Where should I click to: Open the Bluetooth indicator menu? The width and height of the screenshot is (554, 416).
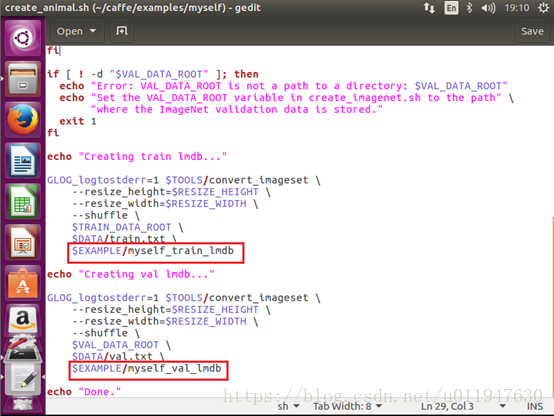pos(469,8)
